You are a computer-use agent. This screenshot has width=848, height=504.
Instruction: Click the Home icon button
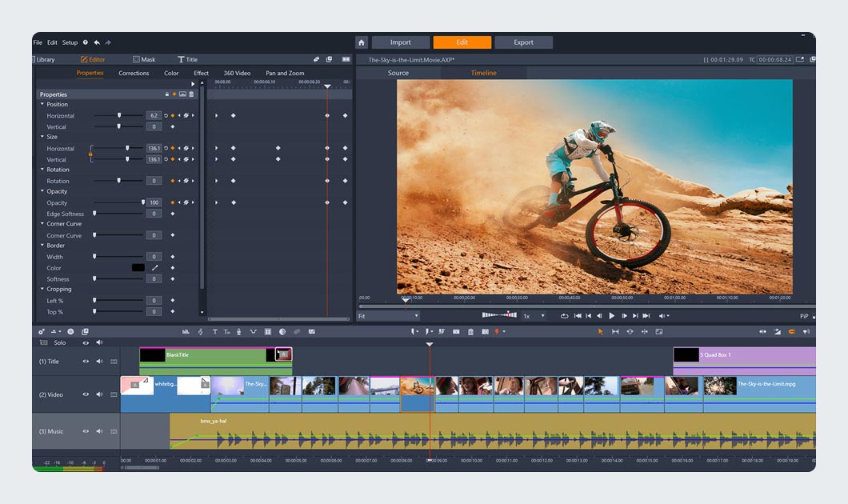click(x=362, y=42)
